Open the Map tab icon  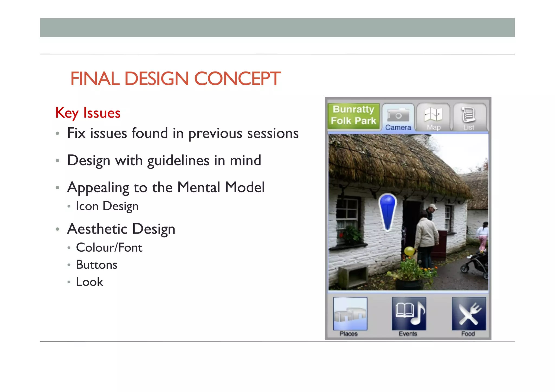(x=433, y=115)
